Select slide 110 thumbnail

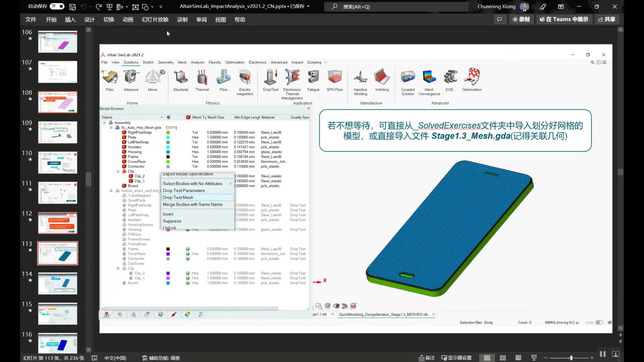(57, 163)
